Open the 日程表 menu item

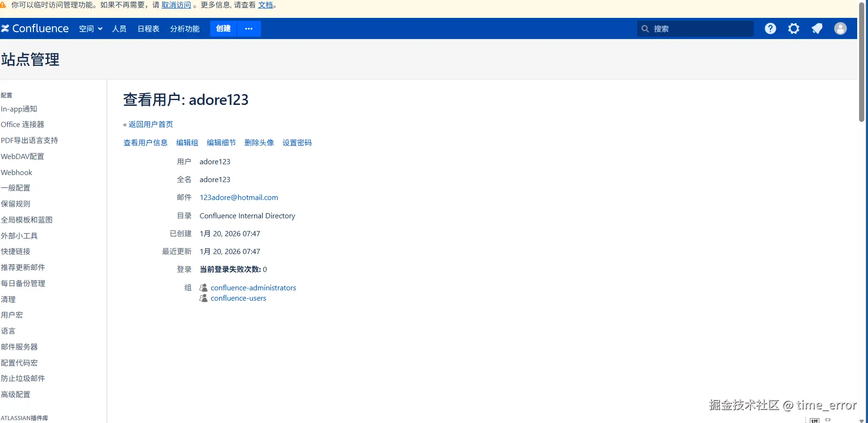pos(149,29)
